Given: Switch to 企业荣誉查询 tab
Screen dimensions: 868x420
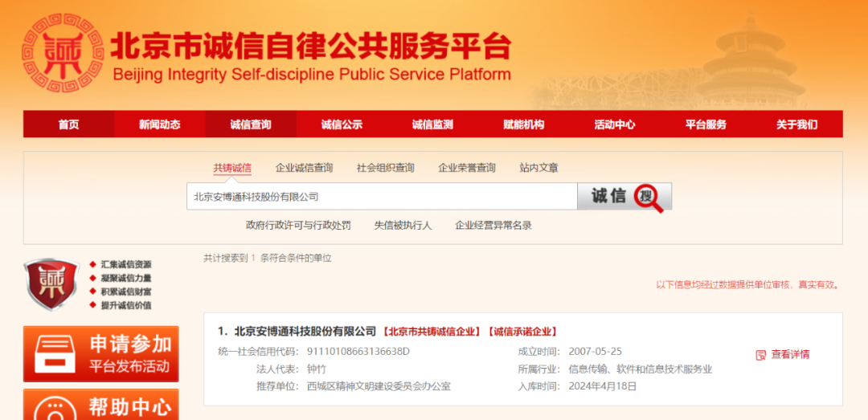Looking at the screenshot, I should tap(467, 168).
